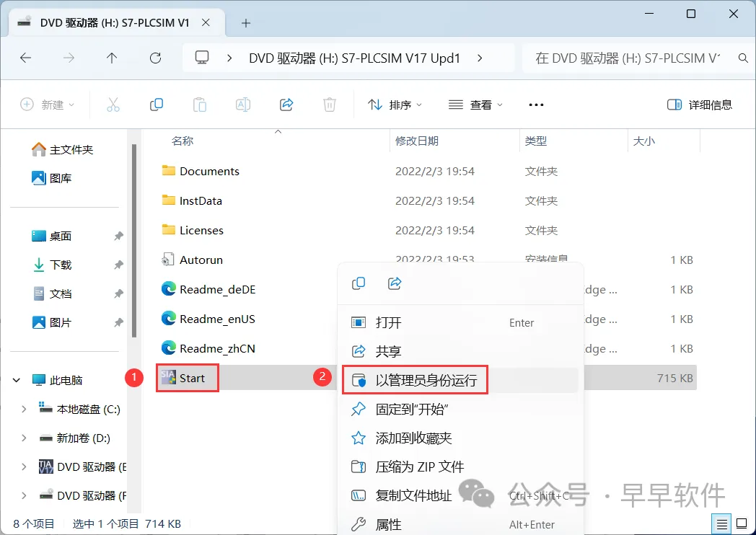The height and width of the screenshot is (535, 756).
Task: Click chevron after S7-PLCSIM V17 Upd1 path
Action: 480,58
